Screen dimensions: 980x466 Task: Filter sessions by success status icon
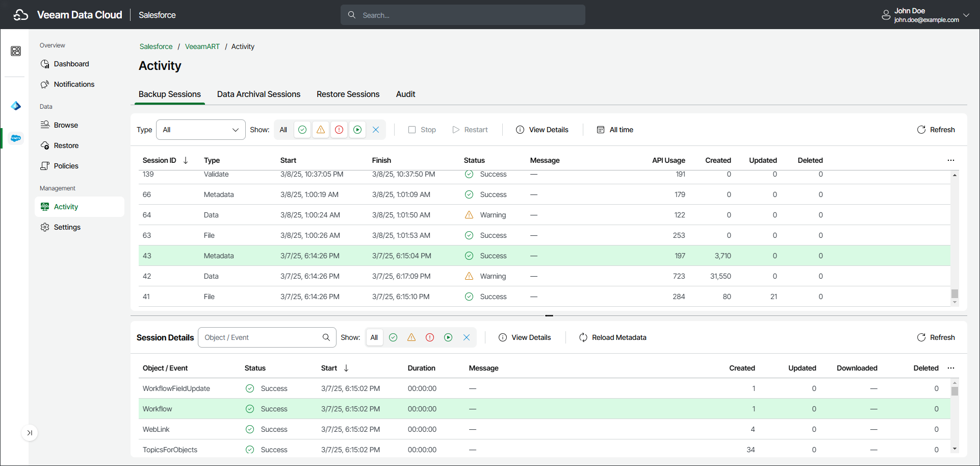(302, 130)
